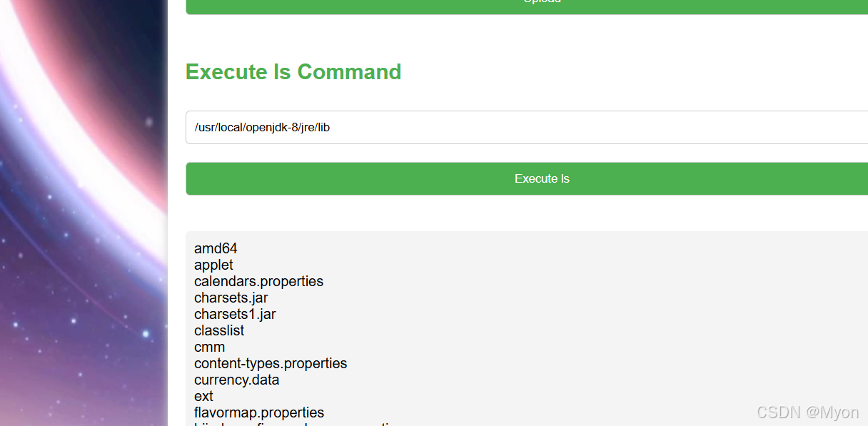Click flavormap.properties in the output
Viewport: 868px width, 426px height.
click(259, 412)
